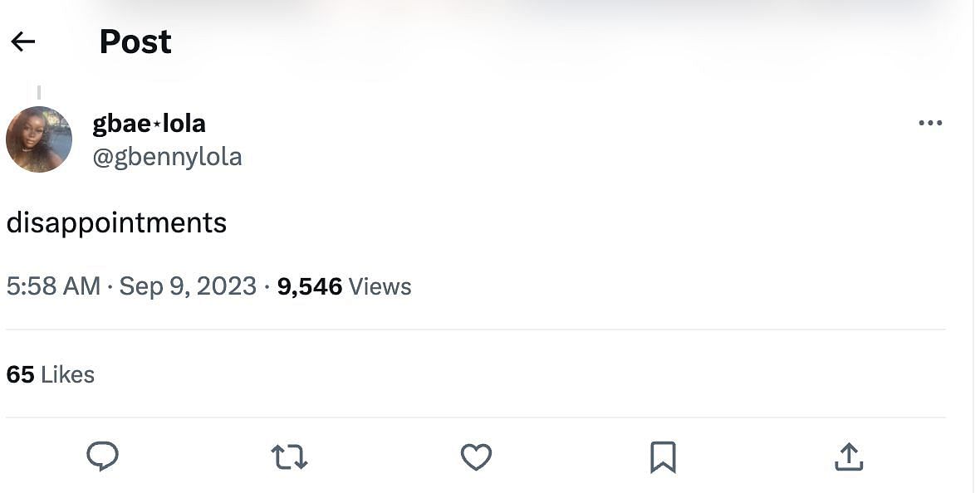Open the three-dot more options menu
Screen dimensions: 980x493
tap(930, 123)
